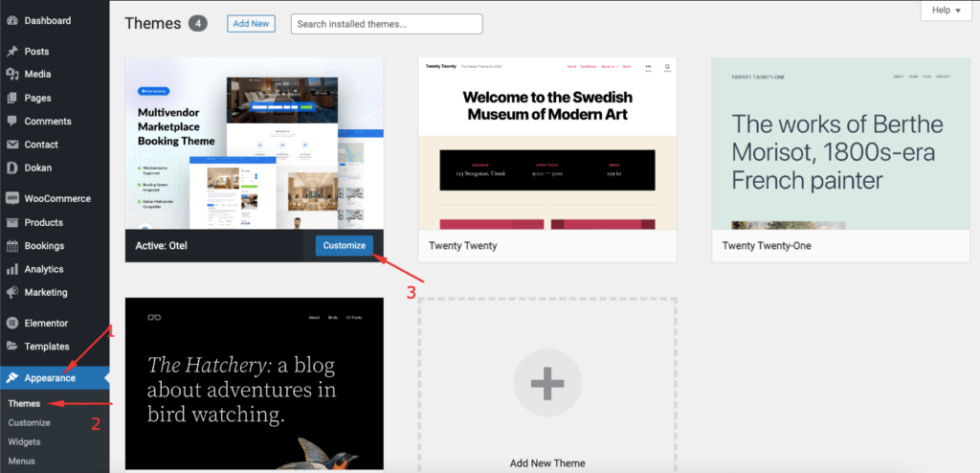The image size is (980, 473).
Task: Open Menus submenu item
Action: pyautogui.click(x=21, y=462)
